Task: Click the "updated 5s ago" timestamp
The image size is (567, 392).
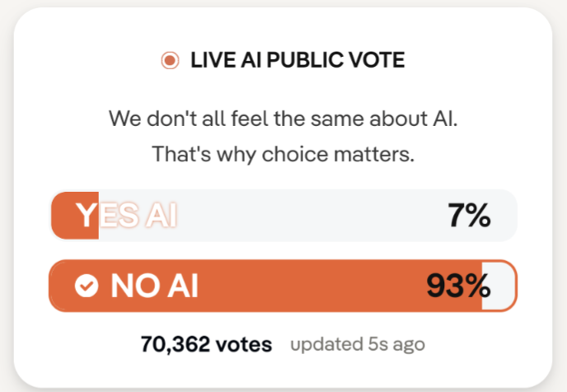Action: tap(357, 343)
